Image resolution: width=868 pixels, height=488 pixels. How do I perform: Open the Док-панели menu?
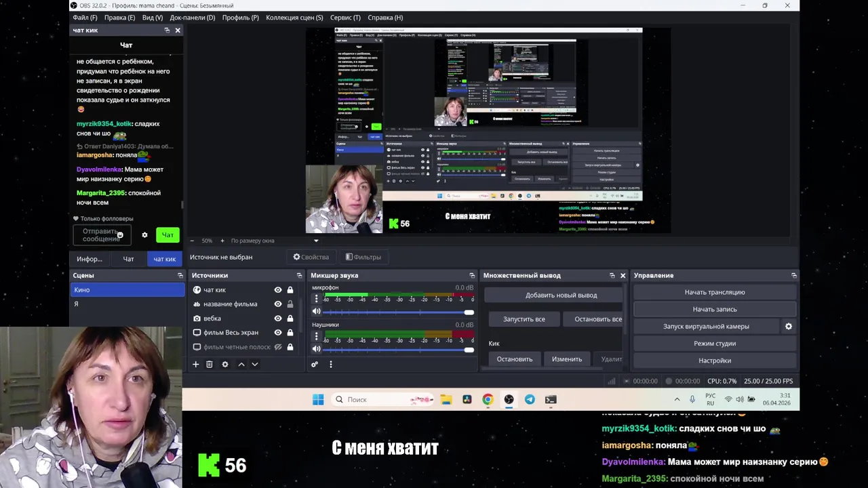(x=193, y=18)
